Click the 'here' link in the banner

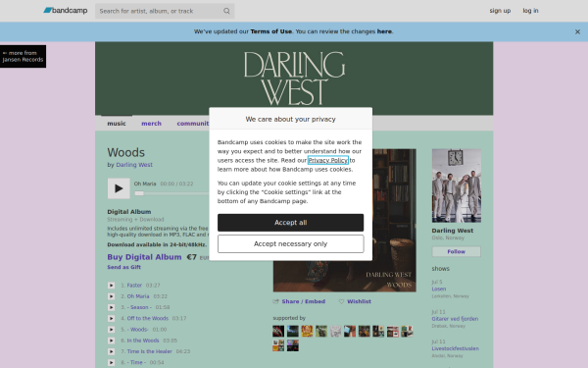pos(384,31)
